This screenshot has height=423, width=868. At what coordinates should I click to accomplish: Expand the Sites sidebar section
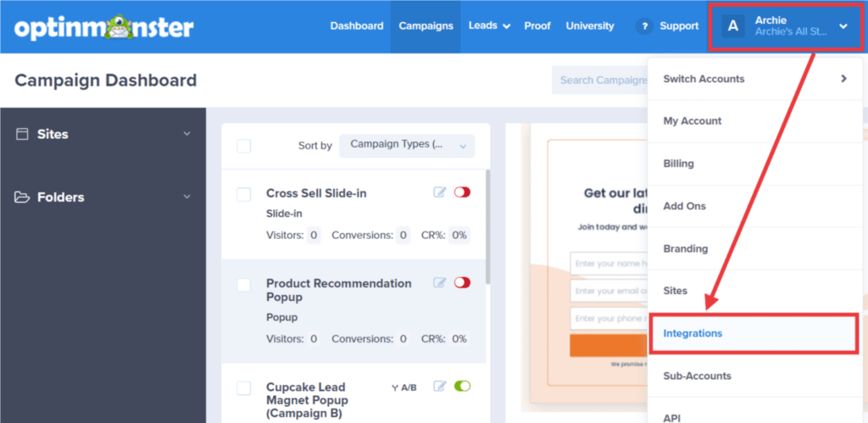tap(187, 134)
